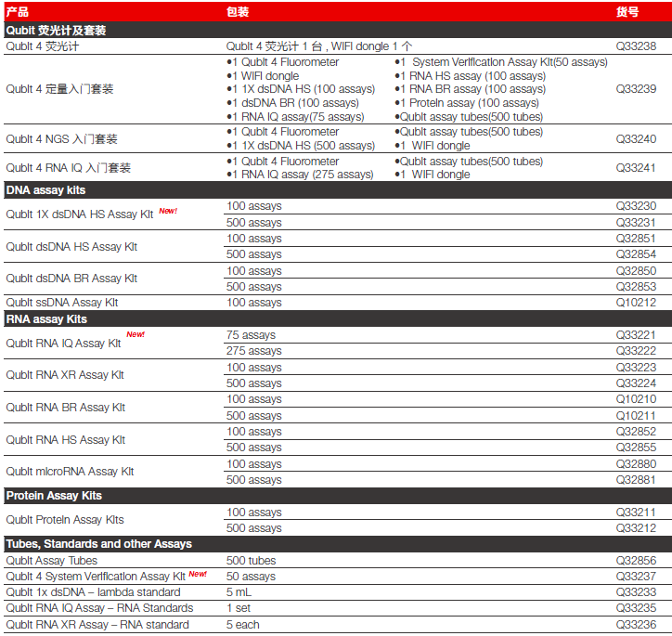The height and width of the screenshot is (636, 672).
Task: Click Qubit RNA BR Assay Kit name
Action: (66, 408)
